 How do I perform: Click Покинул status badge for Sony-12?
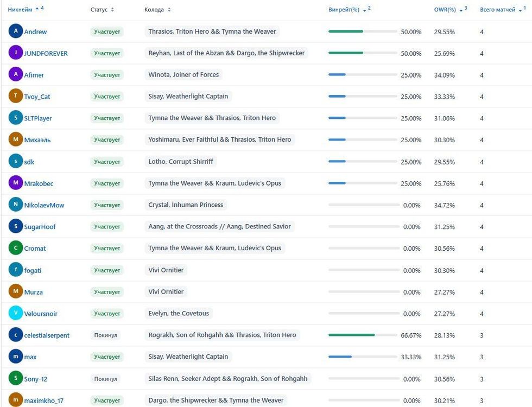[105, 379]
